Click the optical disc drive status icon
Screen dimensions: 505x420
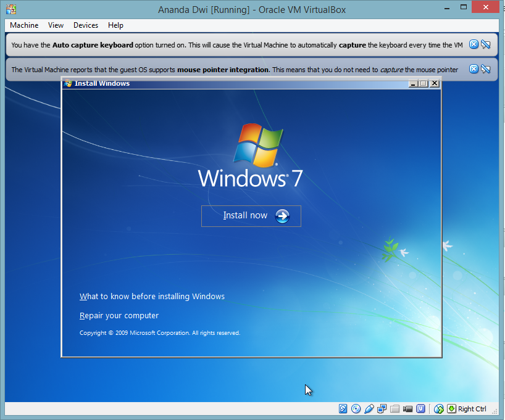pos(356,409)
